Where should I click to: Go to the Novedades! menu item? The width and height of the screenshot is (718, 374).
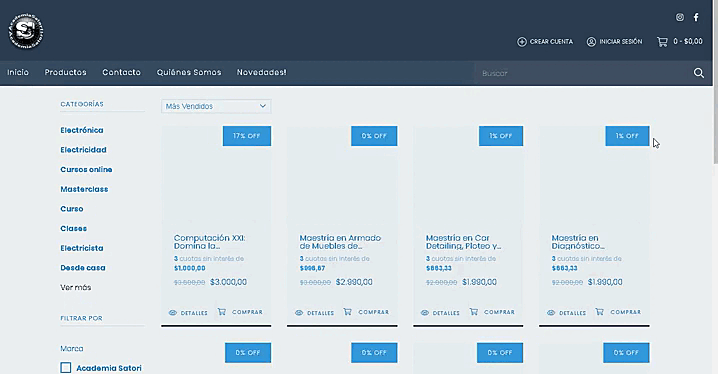[261, 72]
